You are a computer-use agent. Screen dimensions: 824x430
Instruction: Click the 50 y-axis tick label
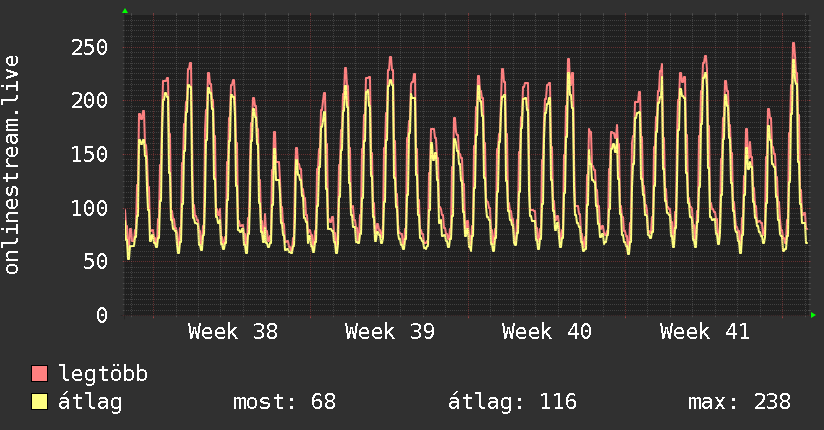coord(96,261)
